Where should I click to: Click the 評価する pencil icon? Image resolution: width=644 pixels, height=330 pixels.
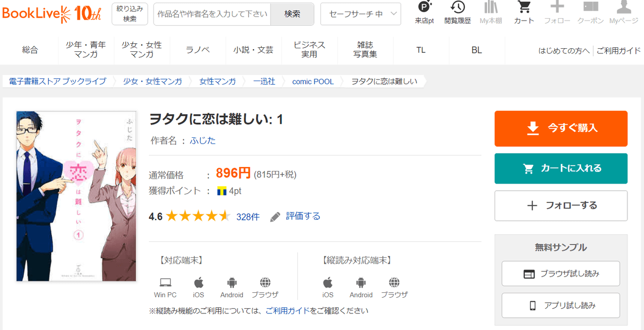coord(275,217)
